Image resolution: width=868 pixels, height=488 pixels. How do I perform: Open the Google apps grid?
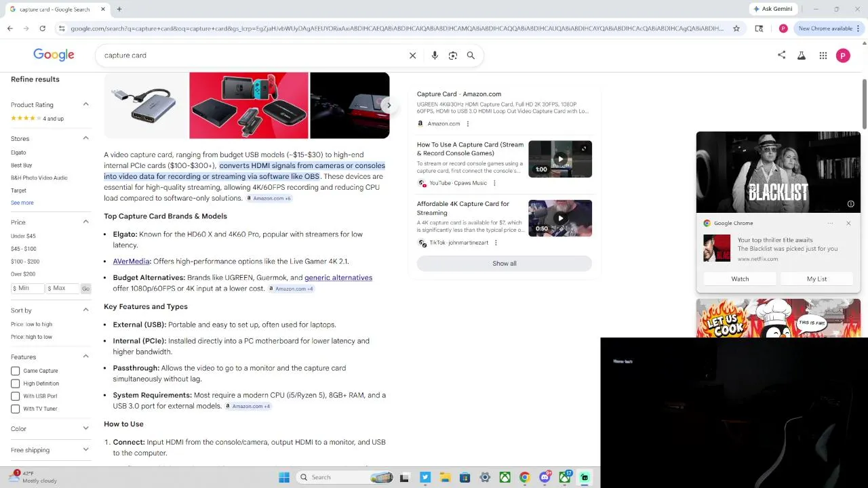[823, 56]
